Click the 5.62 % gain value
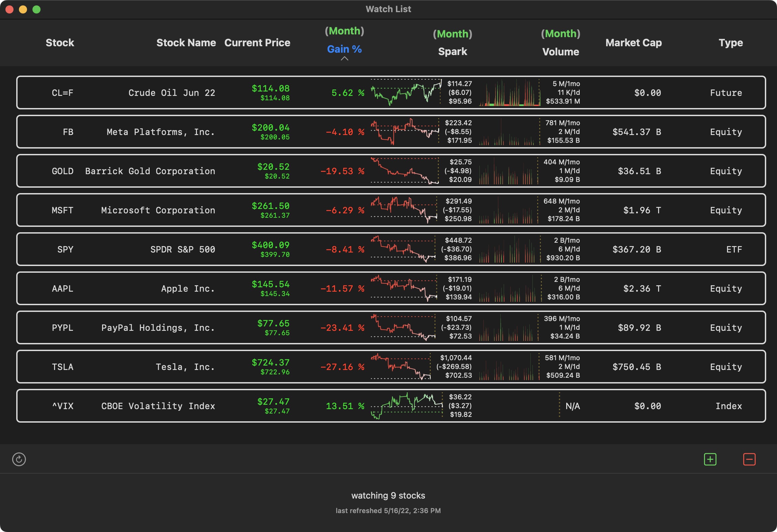 coord(348,93)
